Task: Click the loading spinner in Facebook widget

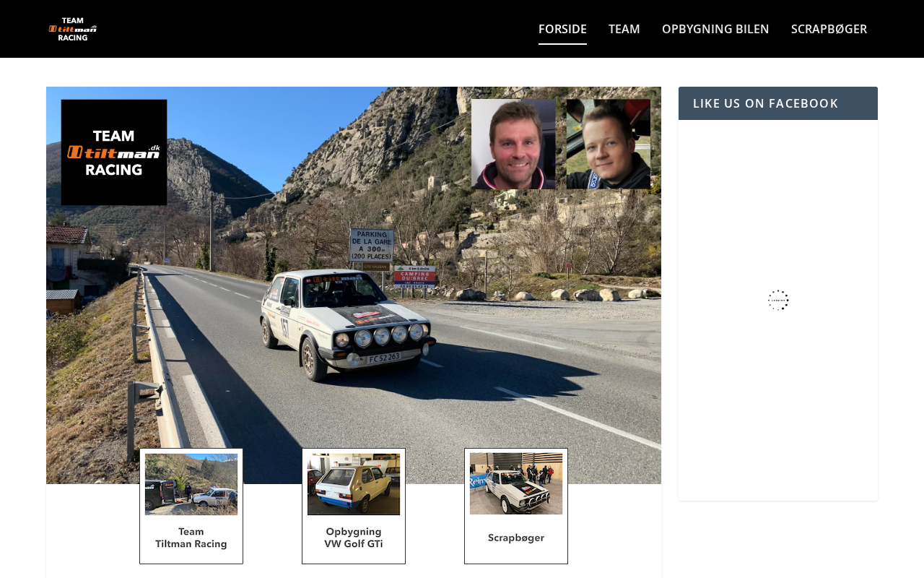Action: pyautogui.click(x=778, y=300)
